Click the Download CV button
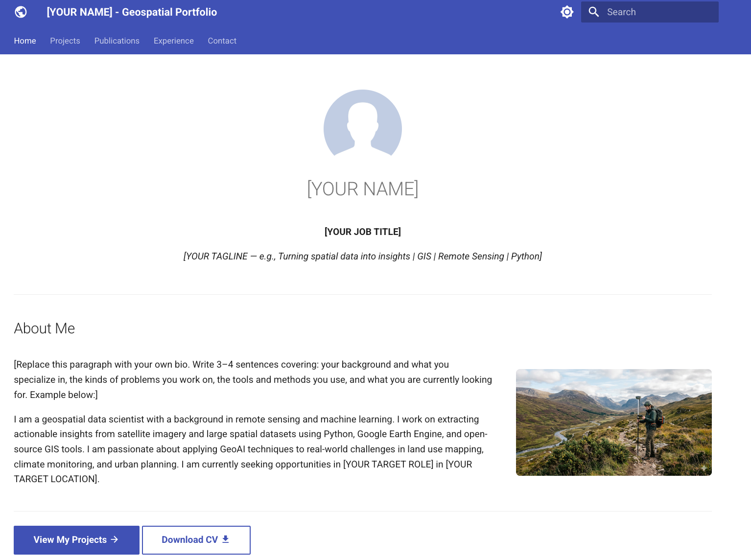Image resolution: width=751 pixels, height=560 pixels. (196, 540)
